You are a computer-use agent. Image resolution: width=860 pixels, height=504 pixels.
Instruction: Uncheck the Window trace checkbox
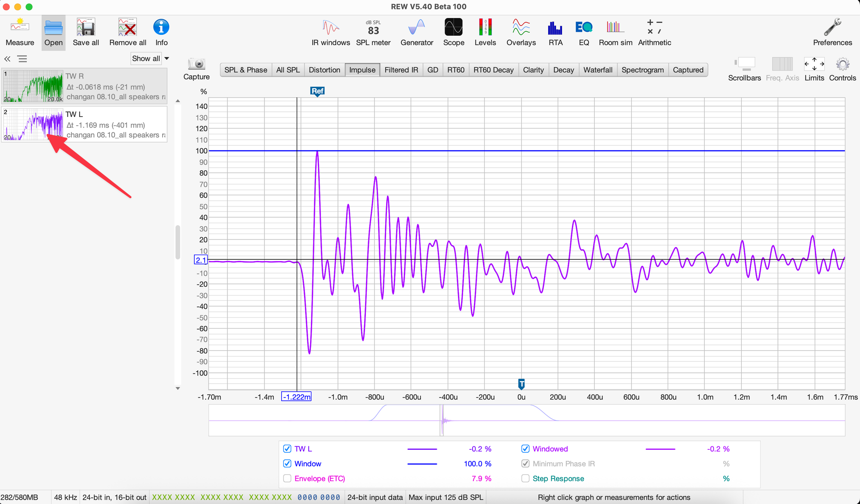point(287,464)
